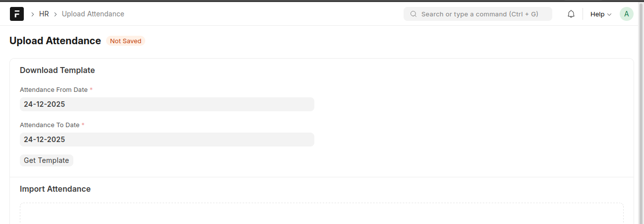Click breadcrumb chevron after HR

pyautogui.click(x=56, y=14)
